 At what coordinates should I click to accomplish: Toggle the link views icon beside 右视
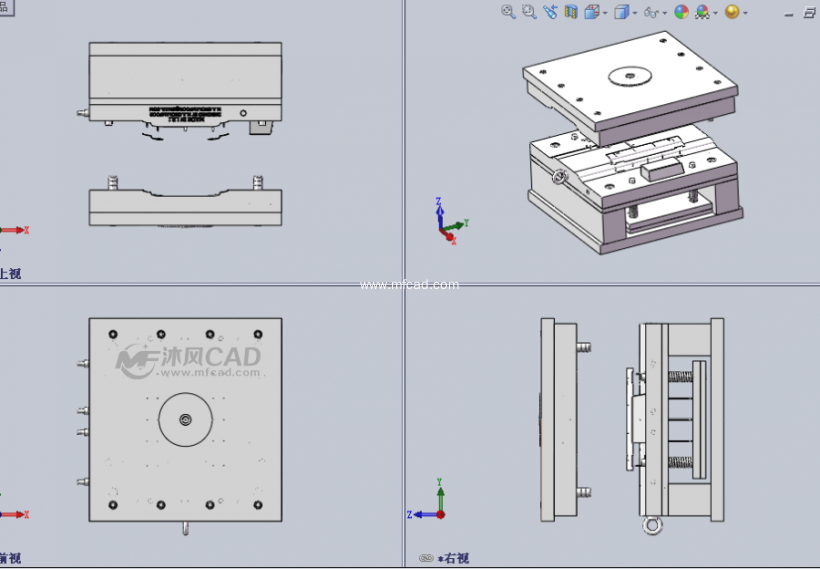[426, 558]
